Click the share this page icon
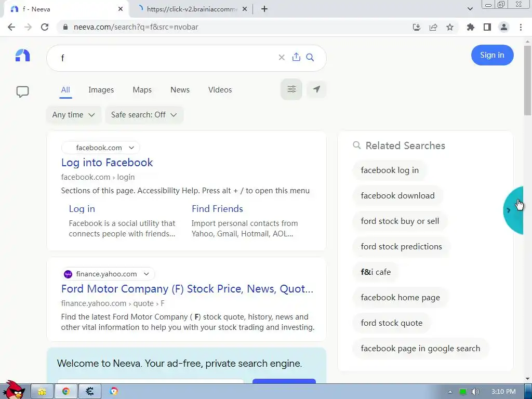Image resolution: width=532 pixels, height=399 pixels. [x=433, y=27]
